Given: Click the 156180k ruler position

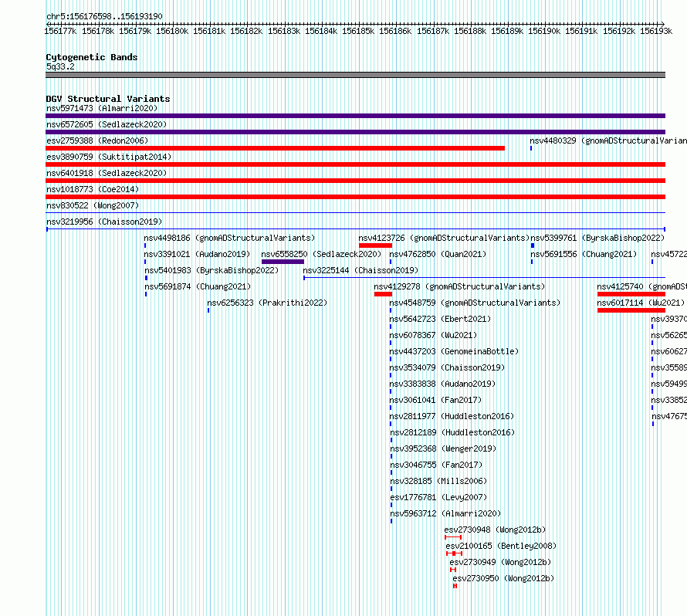Looking at the screenshot, I should tap(172, 31).
